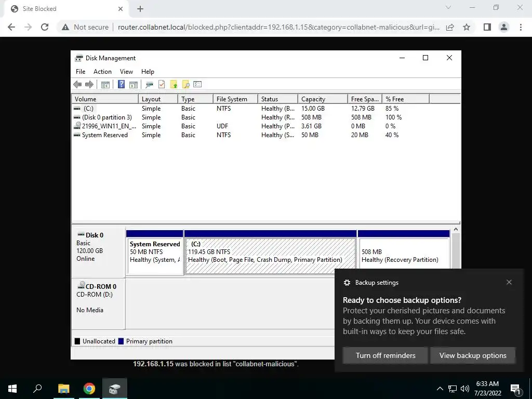Click the % Free column header
532x399 pixels.
(x=406, y=99)
